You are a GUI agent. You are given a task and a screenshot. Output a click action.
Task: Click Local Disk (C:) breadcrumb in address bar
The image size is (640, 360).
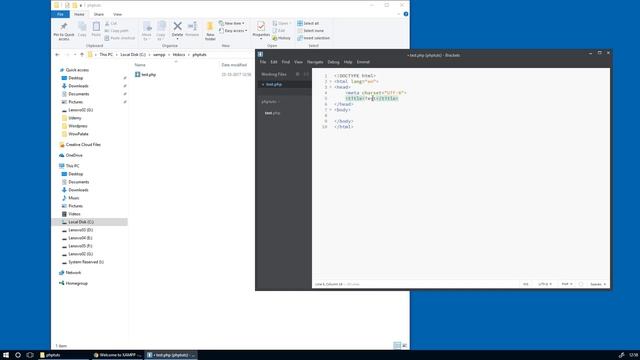point(133,55)
